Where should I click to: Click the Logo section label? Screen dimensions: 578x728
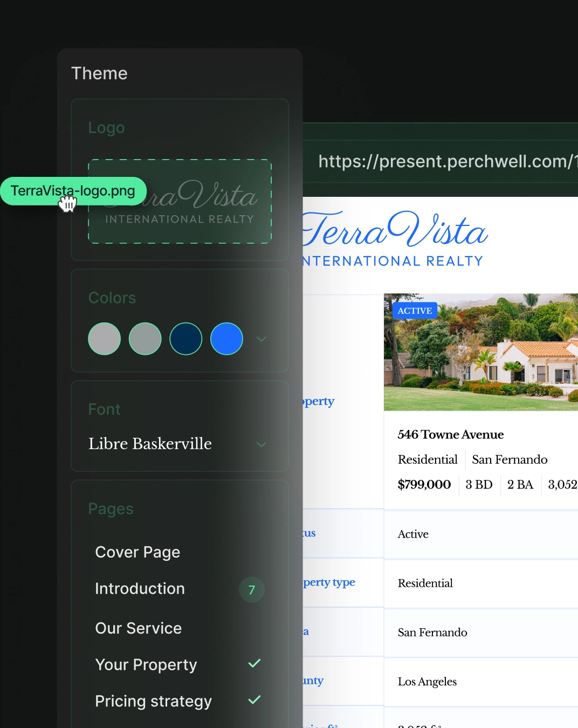pyautogui.click(x=106, y=128)
